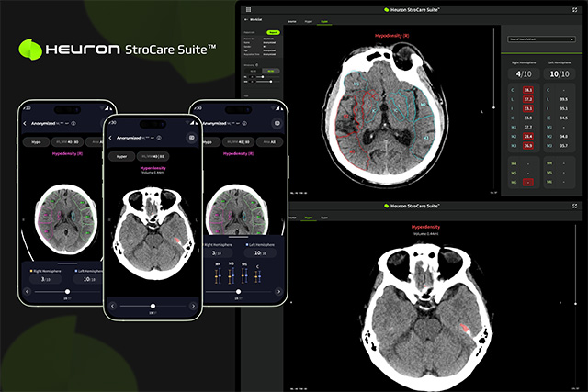Tap the layout icon at top right of center phone
The height and width of the screenshot is (392, 588).
[x=191, y=138]
